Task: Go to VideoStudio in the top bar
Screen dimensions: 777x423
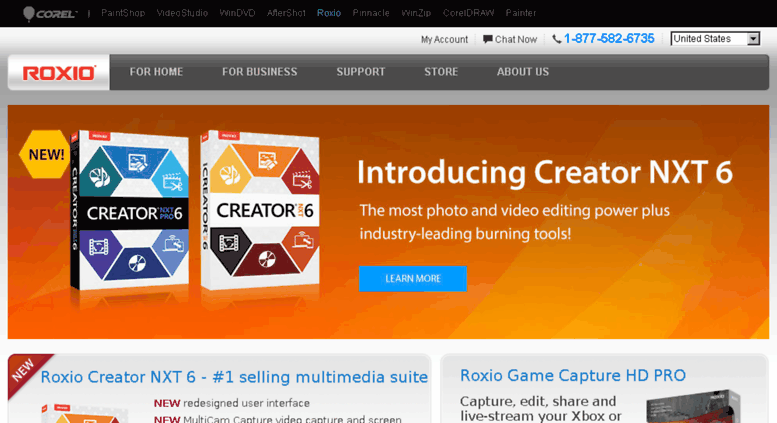Action: point(182,13)
